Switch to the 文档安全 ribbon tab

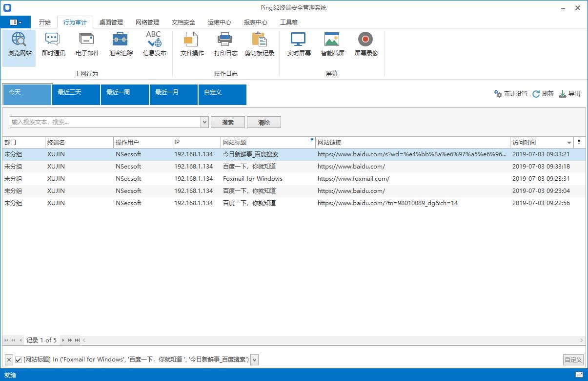point(183,22)
